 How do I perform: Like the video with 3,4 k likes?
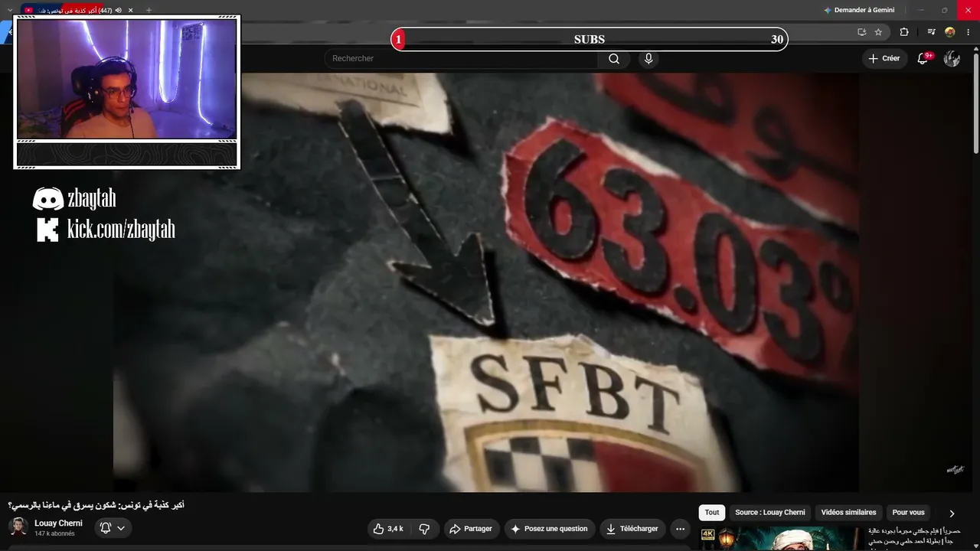pos(388,529)
